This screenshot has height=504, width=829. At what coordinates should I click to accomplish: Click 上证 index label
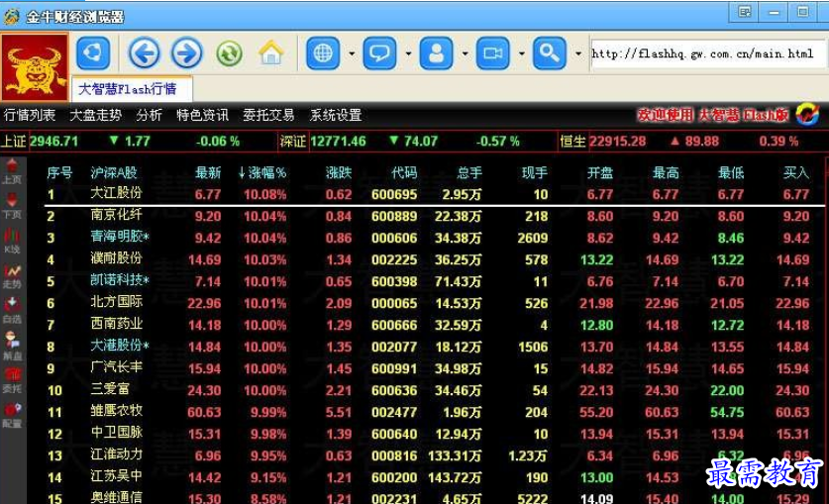coord(14,141)
